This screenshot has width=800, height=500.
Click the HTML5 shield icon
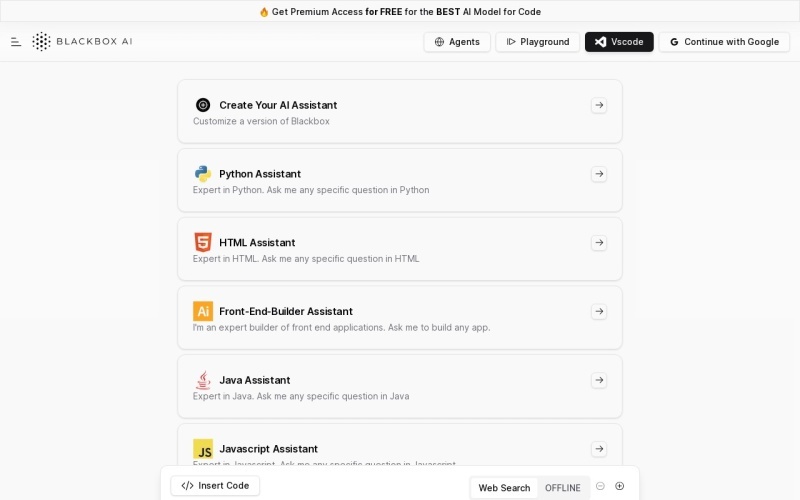coord(203,242)
